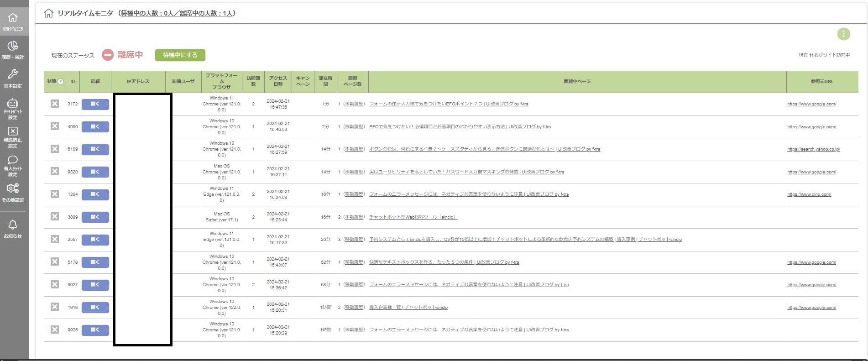Click the status X icon for ID 3889

(x=55, y=216)
